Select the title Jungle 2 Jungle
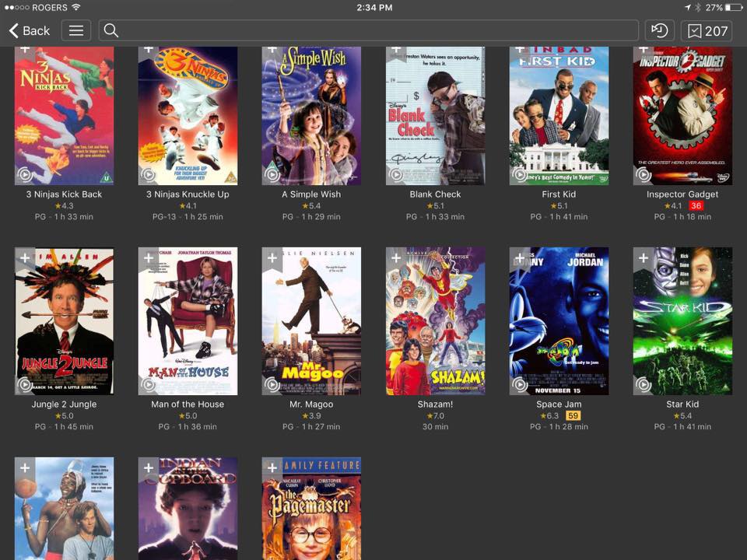The width and height of the screenshot is (747, 560). [65, 404]
